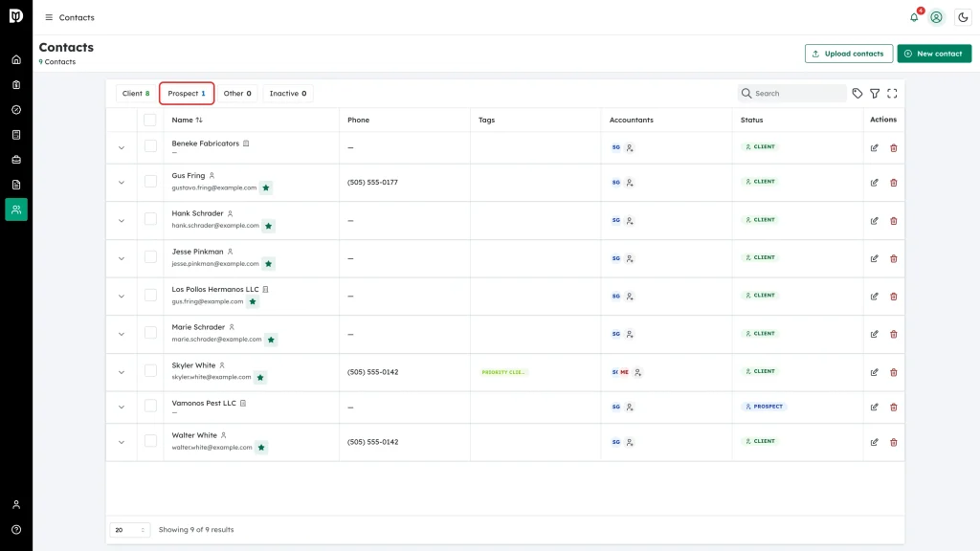This screenshot has height=551, width=980.
Task: Tick the Skyler White checkbox
Action: pos(150,370)
